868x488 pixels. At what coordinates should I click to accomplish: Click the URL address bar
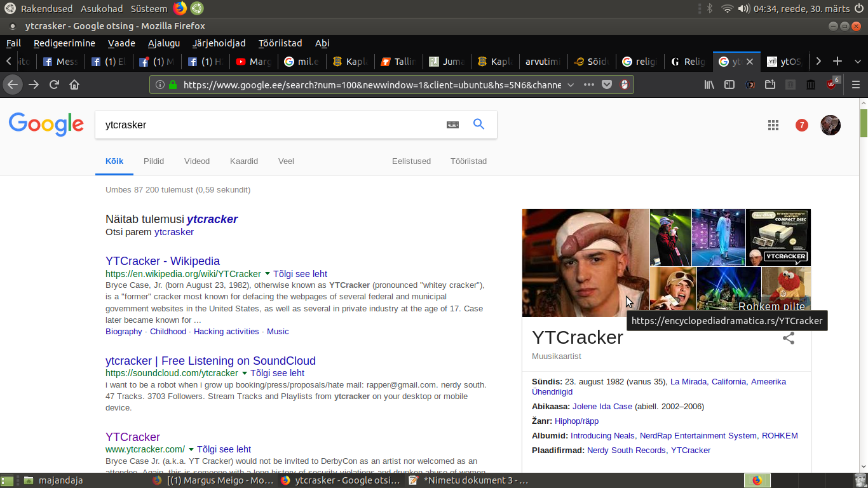coord(372,85)
